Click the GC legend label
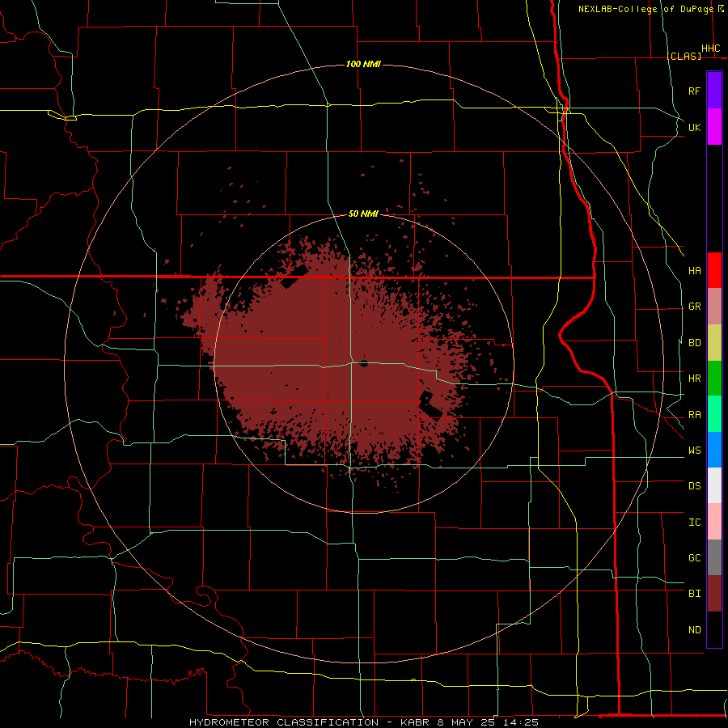This screenshot has height=728, width=728. click(694, 558)
